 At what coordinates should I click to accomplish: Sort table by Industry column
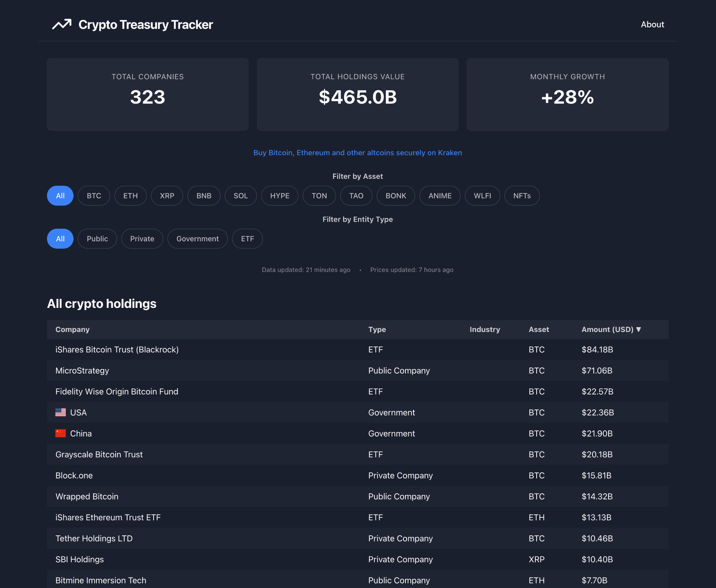click(x=485, y=329)
